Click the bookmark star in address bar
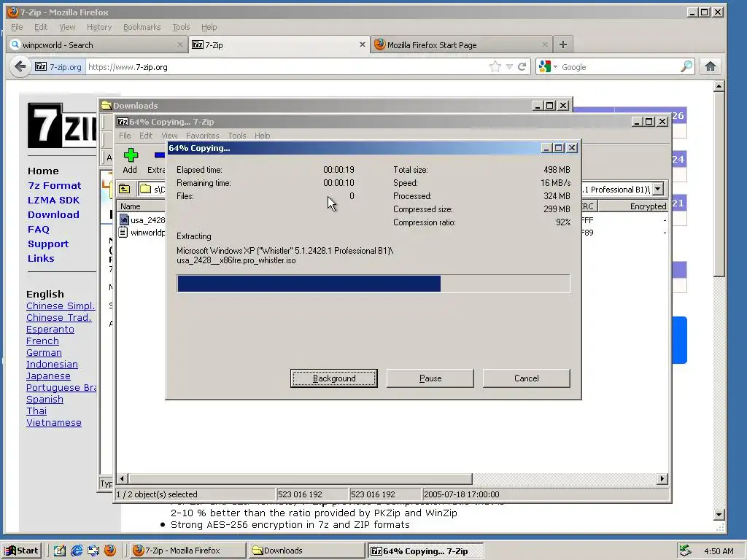747x560 pixels. coord(495,66)
